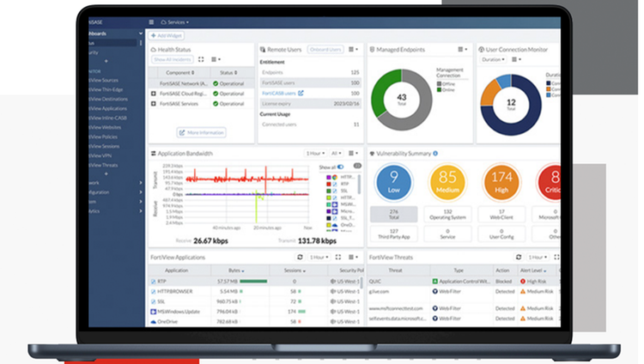The image size is (644, 364).
Task: Sort by Bytes column
Action: pos(236,270)
